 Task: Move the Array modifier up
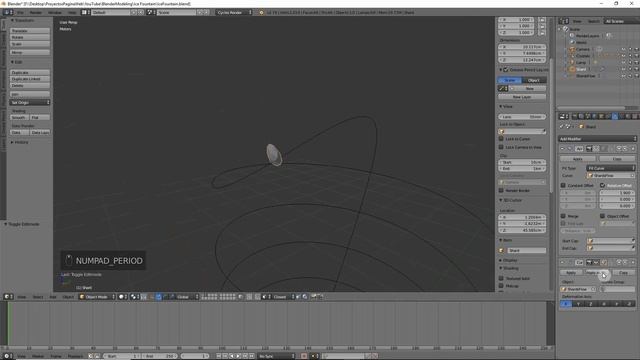[x=619, y=149]
